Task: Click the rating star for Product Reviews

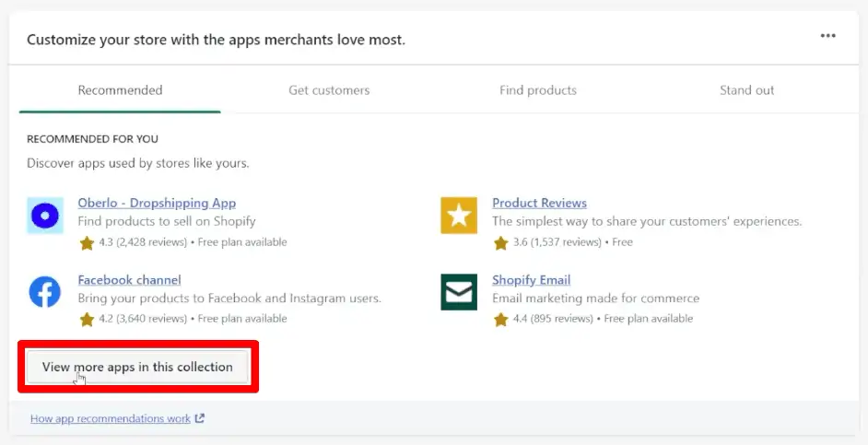Action: point(501,243)
